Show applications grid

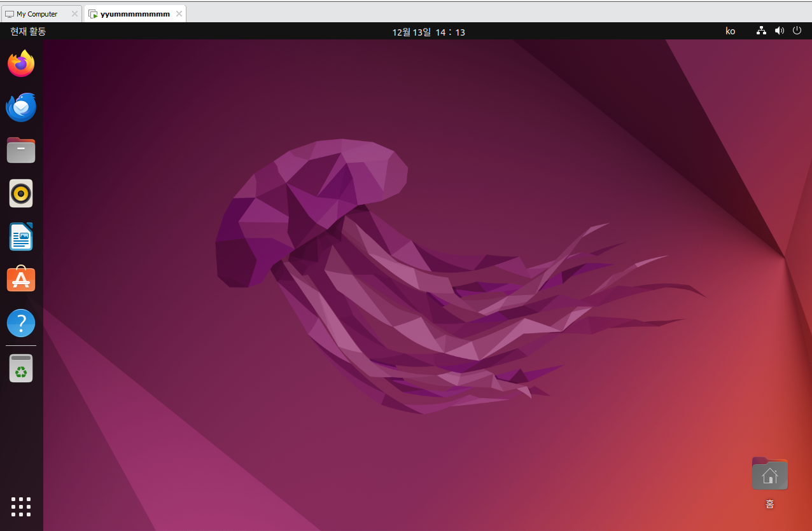pyautogui.click(x=21, y=507)
